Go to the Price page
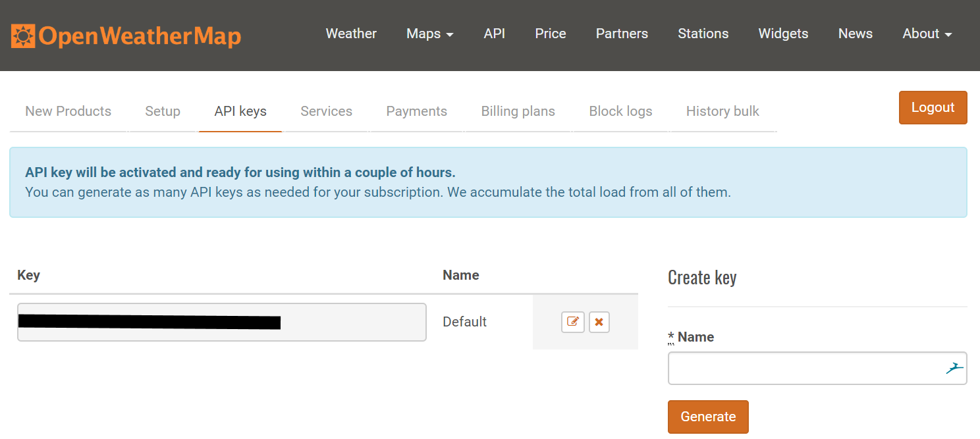The height and width of the screenshot is (439, 980). click(551, 34)
